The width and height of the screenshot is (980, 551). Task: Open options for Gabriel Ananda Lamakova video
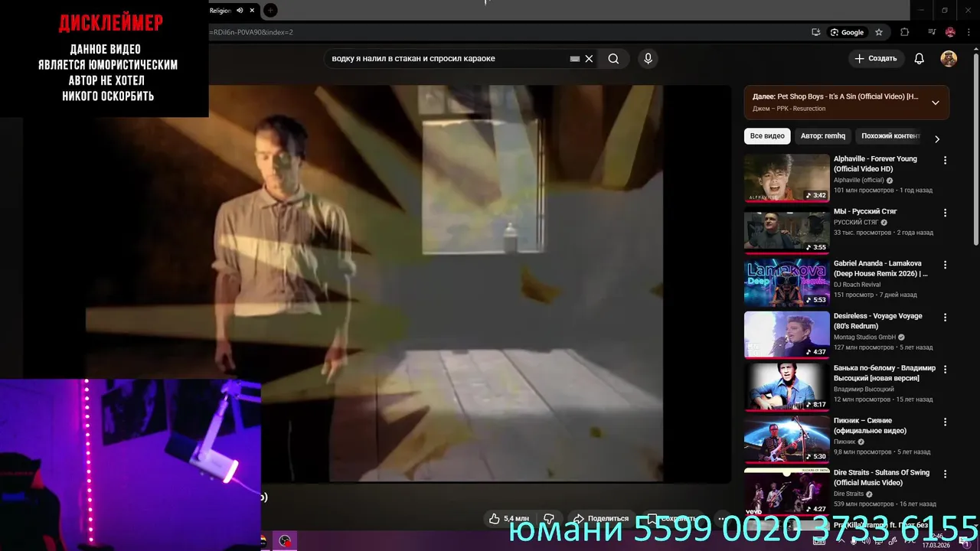tap(945, 265)
